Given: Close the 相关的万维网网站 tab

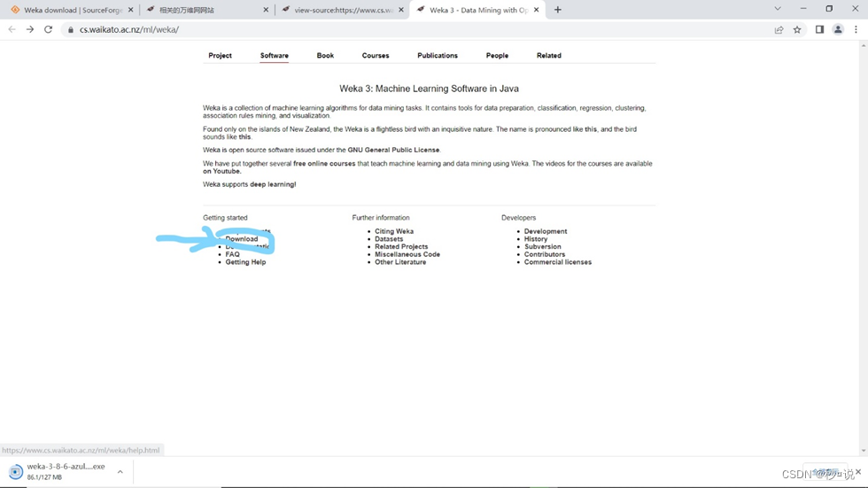Looking at the screenshot, I should coord(266,10).
